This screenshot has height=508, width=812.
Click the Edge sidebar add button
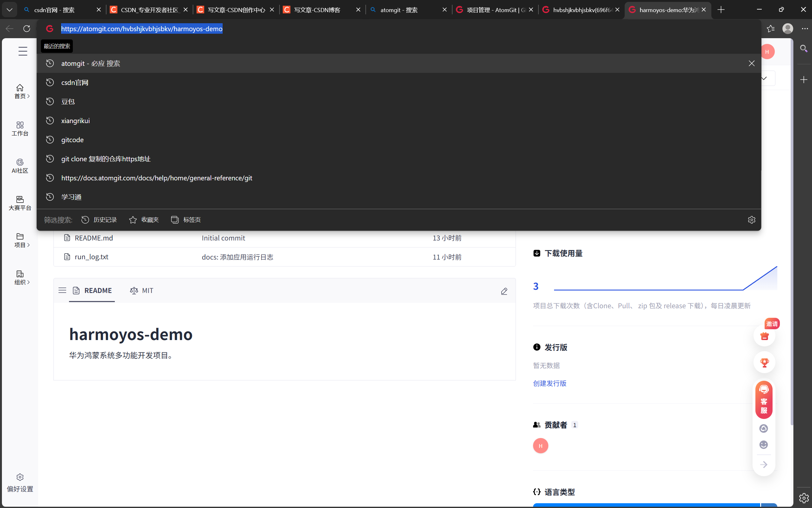click(x=804, y=80)
